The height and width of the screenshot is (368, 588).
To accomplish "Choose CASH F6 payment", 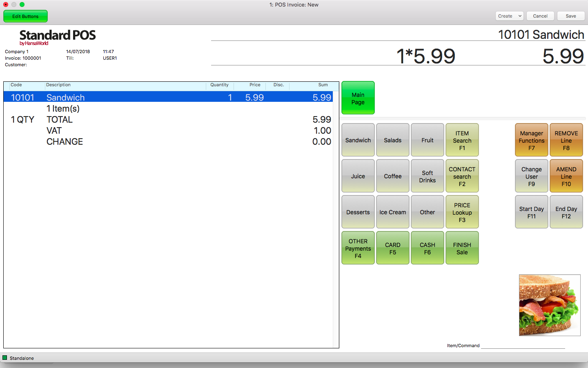I will tap(427, 248).
